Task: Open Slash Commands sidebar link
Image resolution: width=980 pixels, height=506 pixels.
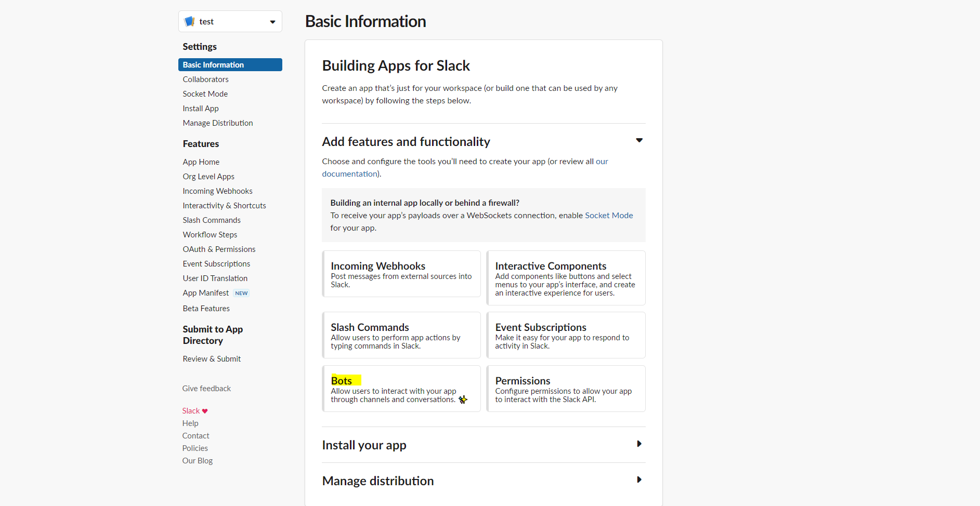Action: 212,220
